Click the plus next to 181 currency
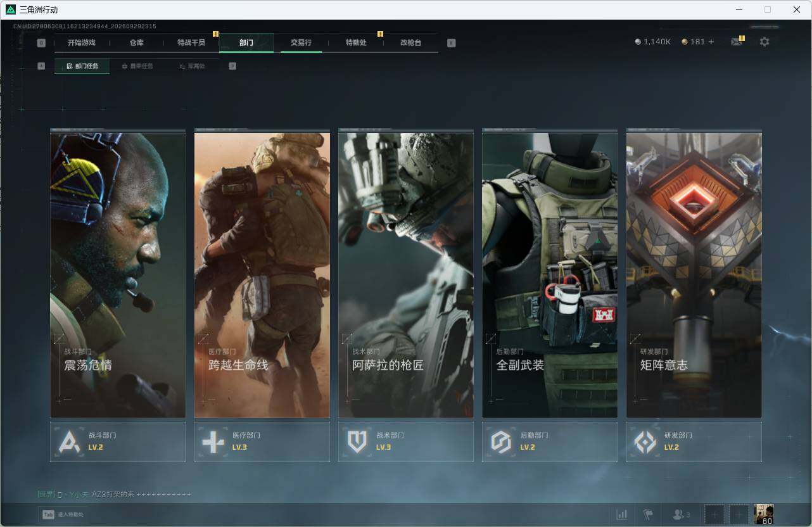 (x=711, y=42)
